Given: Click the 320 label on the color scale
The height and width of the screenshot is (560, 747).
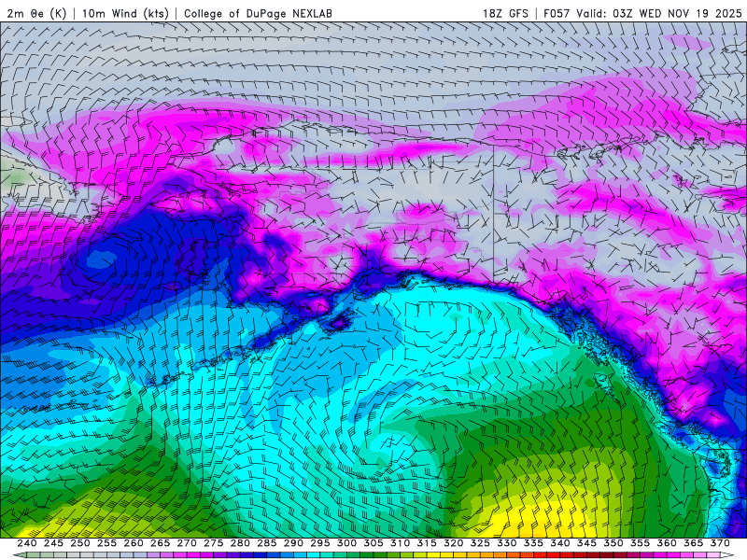Looking at the screenshot, I should 454,543.
